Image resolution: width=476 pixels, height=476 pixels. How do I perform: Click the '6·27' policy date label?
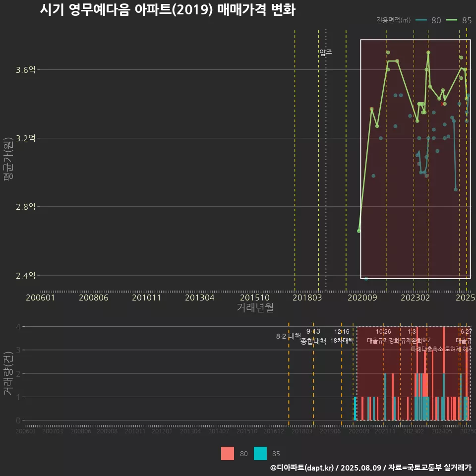[466, 332]
